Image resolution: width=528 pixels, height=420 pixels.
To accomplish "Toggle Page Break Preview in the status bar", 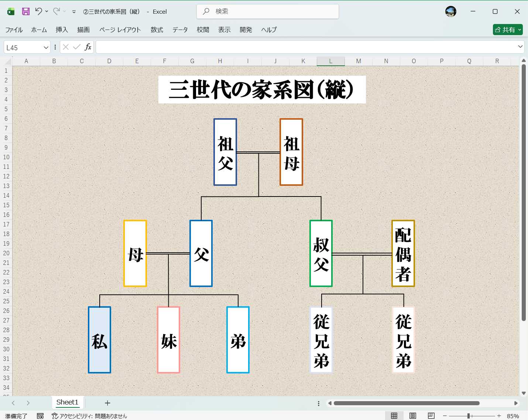I will 431,416.
